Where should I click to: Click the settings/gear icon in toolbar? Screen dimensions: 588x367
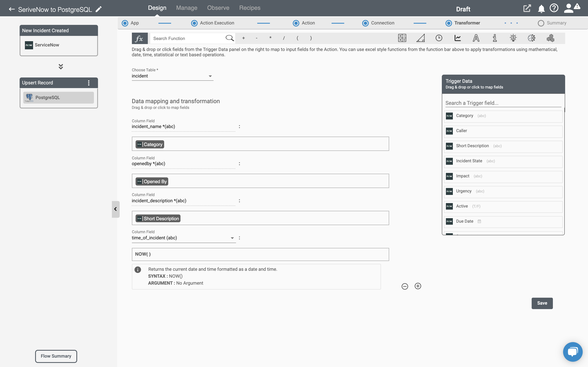pyautogui.click(x=550, y=38)
